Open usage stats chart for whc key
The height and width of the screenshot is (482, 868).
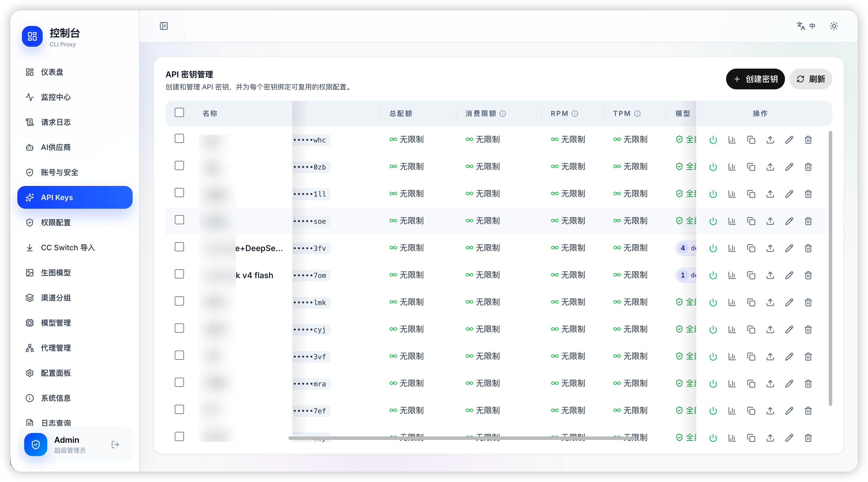(732, 140)
